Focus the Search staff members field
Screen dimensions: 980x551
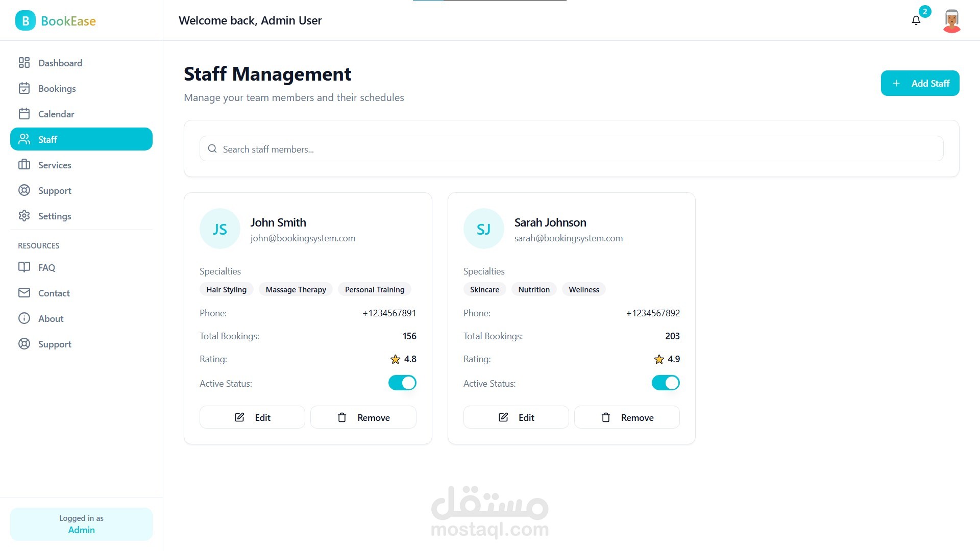[572, 149]
